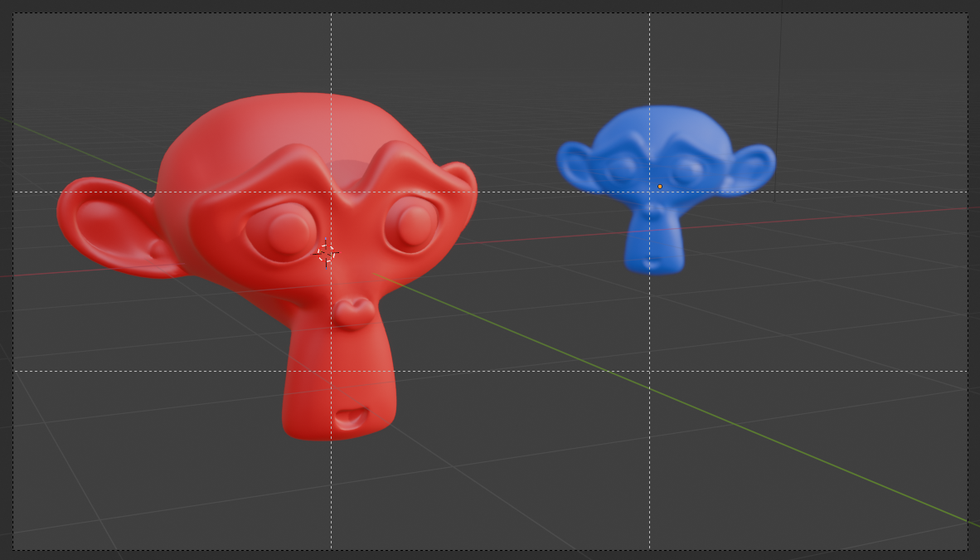The height and width of the screenshot is (560, 980).
Task: Click the 3D cursor crosshair on red monkey
Action: [326, 253]
